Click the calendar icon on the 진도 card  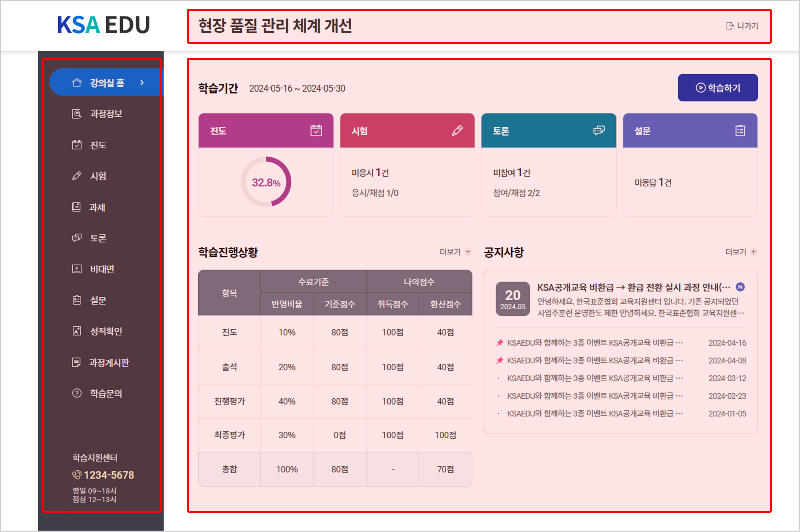(316, 130)
